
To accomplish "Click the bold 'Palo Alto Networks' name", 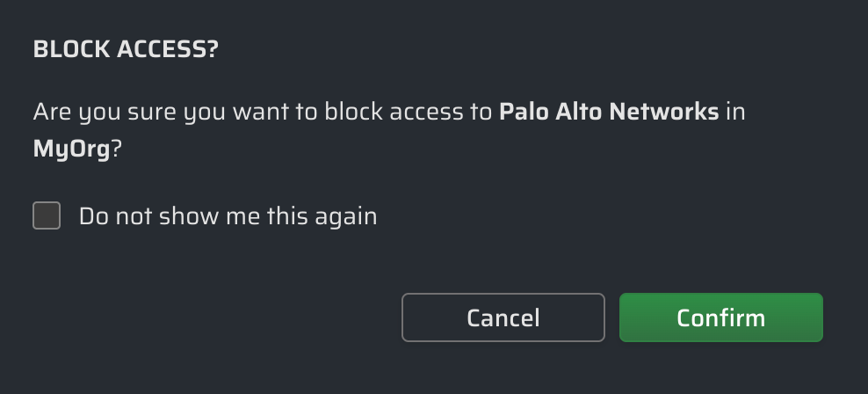I will click(x=609, y=113).
